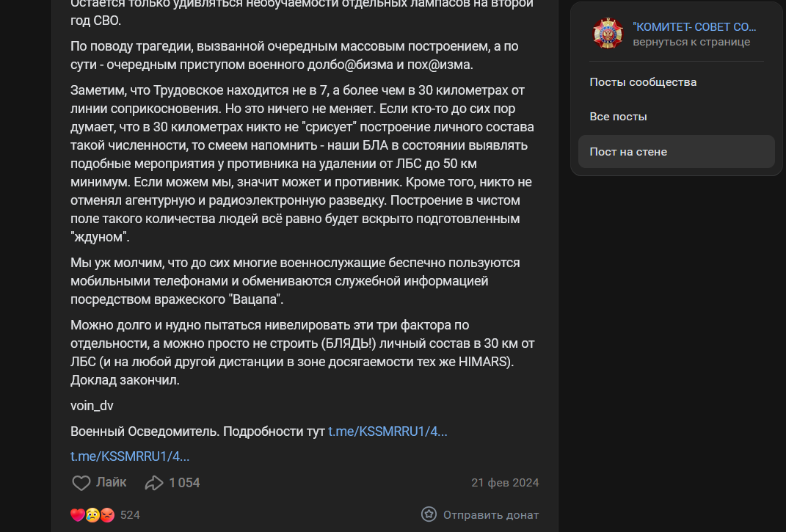Open the standalone t.me/KSSMRRU1 link
Viewport: 786px width, 532px height.
[130, 456]
